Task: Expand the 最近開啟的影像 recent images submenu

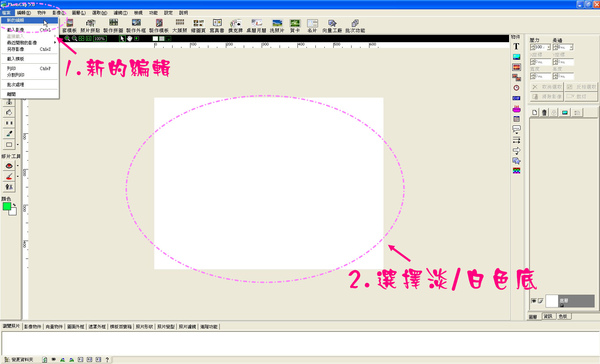Action: pos(29,42)
